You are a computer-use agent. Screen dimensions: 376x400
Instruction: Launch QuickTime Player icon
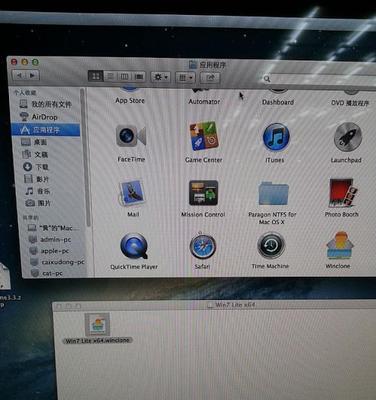(134, 247)
